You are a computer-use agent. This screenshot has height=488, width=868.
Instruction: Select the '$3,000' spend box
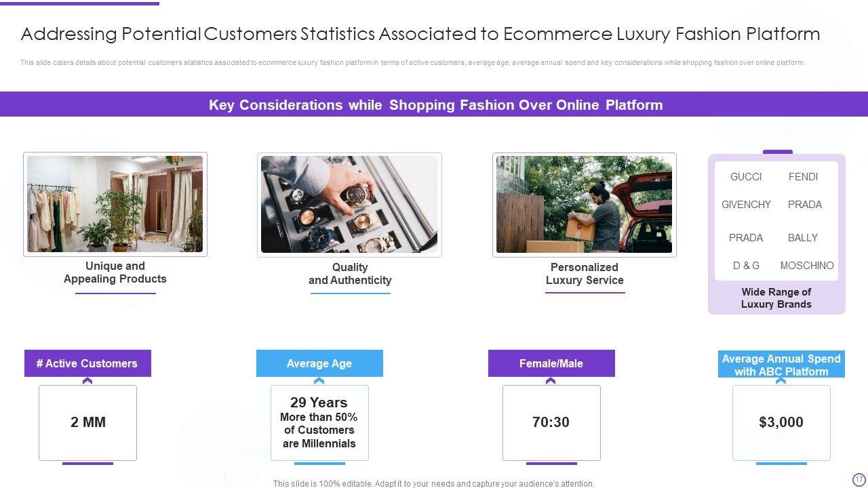[x=781, y=422]
